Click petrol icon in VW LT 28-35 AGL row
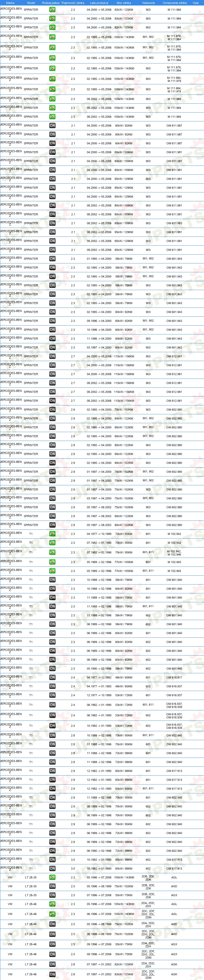The width and height of the screenshot is (204, 980). coord(52,877)
